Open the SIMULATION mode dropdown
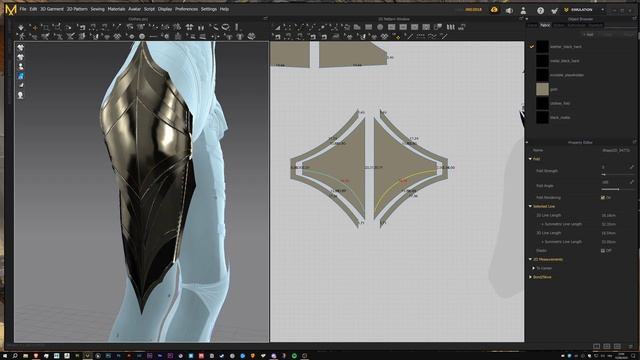Image resolution: width=640 pixels, height=360 pixels. tap(602, 10)
